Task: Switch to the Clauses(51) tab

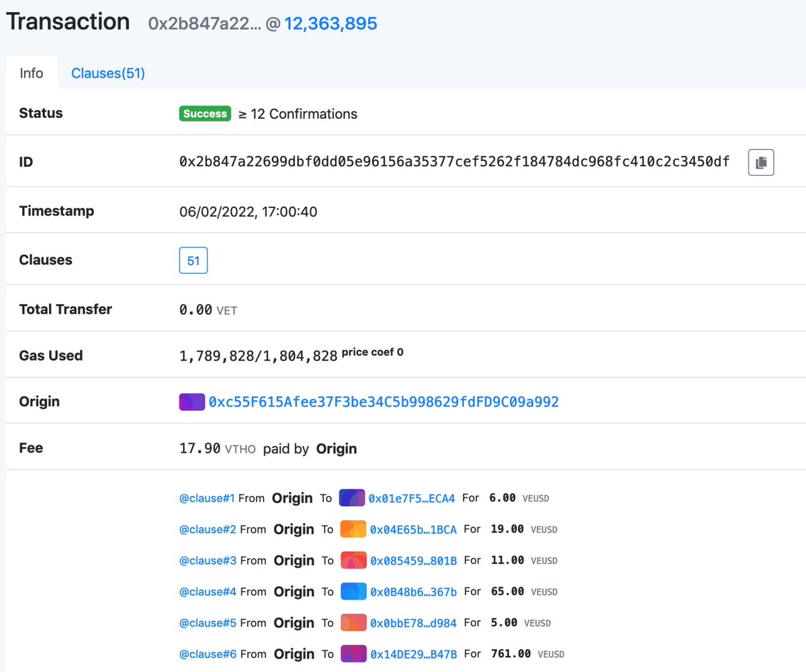Action: tap(108, 73)
